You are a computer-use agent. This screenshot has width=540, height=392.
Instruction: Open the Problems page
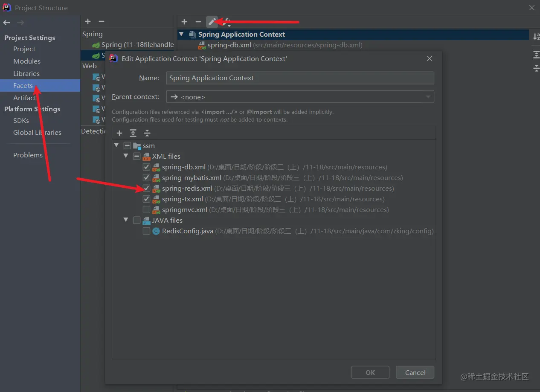[x=28, y=155]
